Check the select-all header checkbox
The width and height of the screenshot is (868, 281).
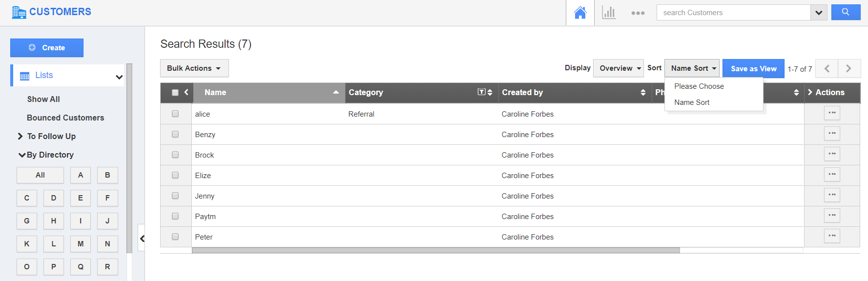pyautogui.click(x=175, y=93)
